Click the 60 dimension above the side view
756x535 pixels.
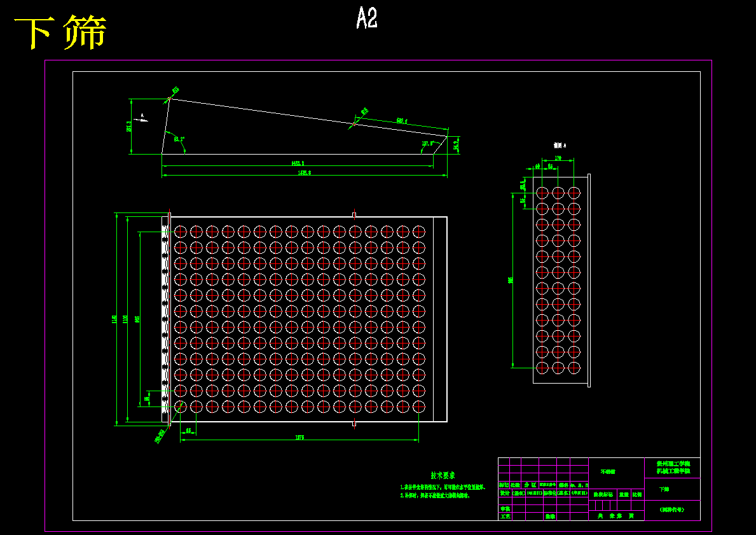click(537, 166)
